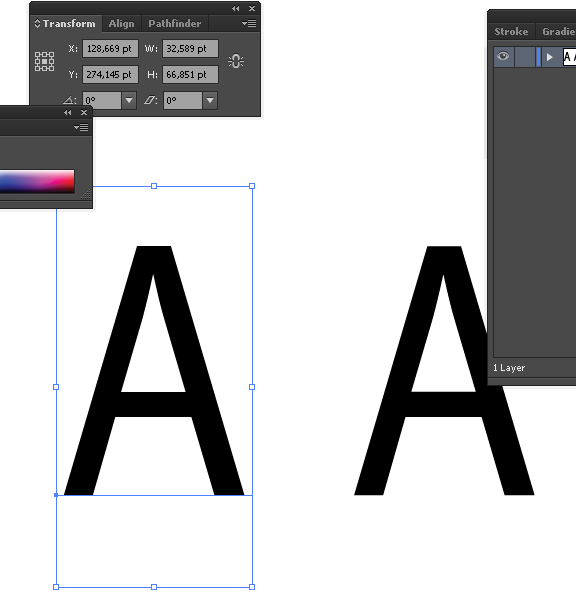The image size is (576, 600).
Task: Click the '1 Layer' status text
Action: (x=509, y=368)
